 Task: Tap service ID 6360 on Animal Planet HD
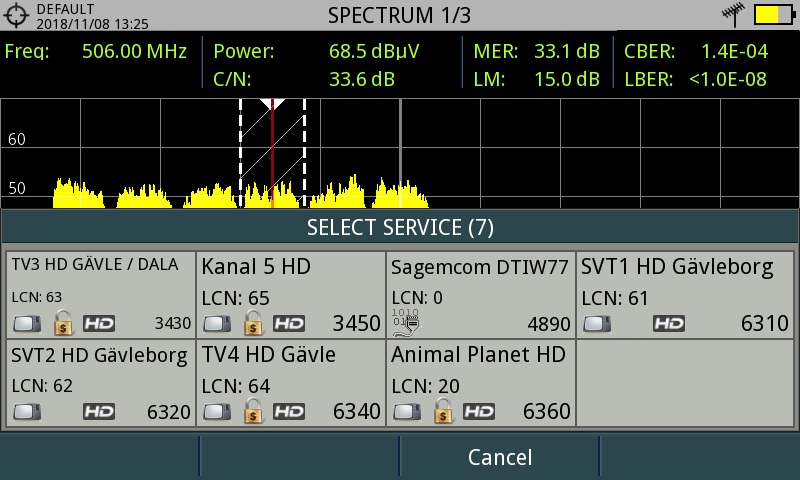[x=546, y=411]
